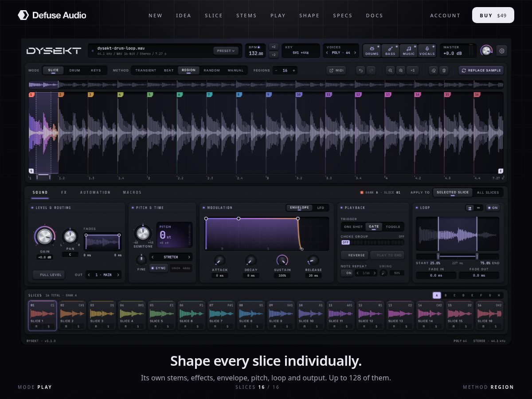Click right arrow on Note Repeat 1/16 selector
Viewport: 532px width, 399px height.
pos(375,273)
